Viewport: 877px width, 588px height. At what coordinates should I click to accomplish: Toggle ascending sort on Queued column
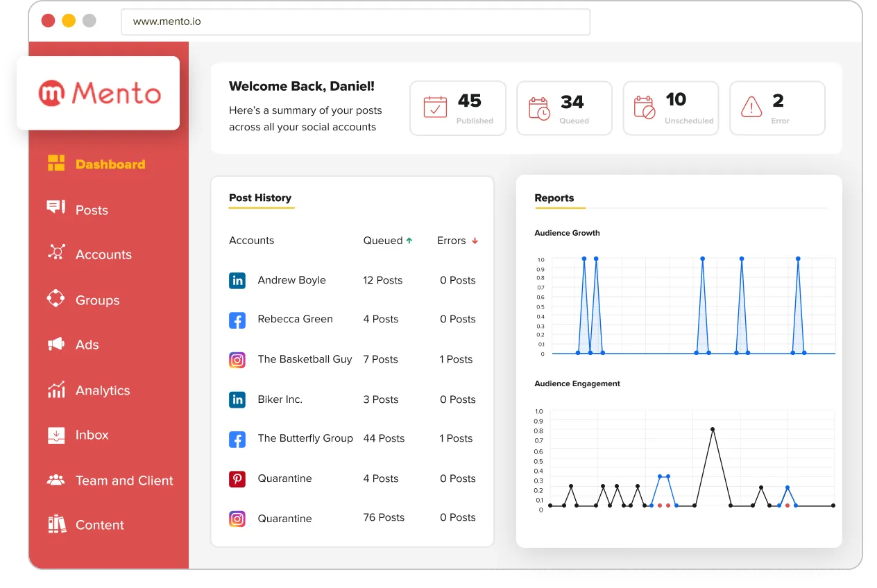pos(408,240)
